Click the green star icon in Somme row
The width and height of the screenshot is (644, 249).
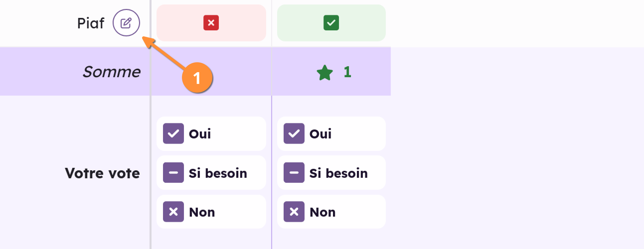(x=324, y=73)
